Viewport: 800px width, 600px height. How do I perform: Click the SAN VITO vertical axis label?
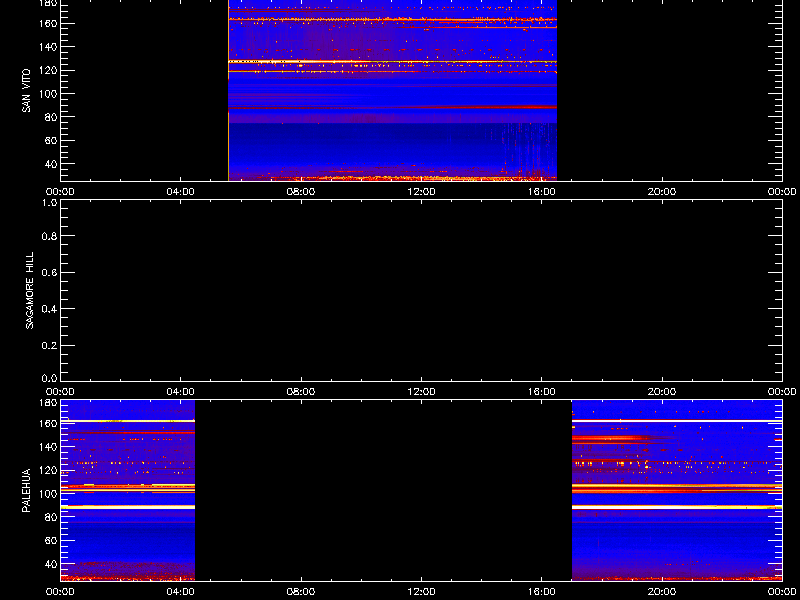pos(27,91)
